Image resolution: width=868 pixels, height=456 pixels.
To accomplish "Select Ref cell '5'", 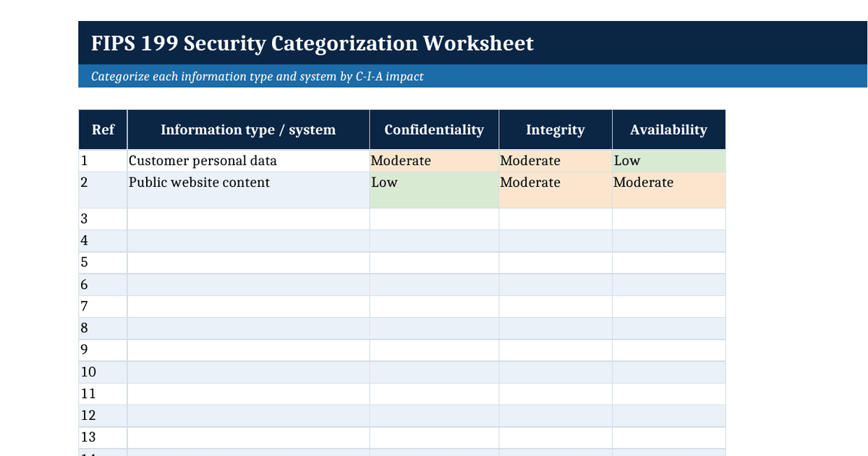I will click(x=103, y=262).
